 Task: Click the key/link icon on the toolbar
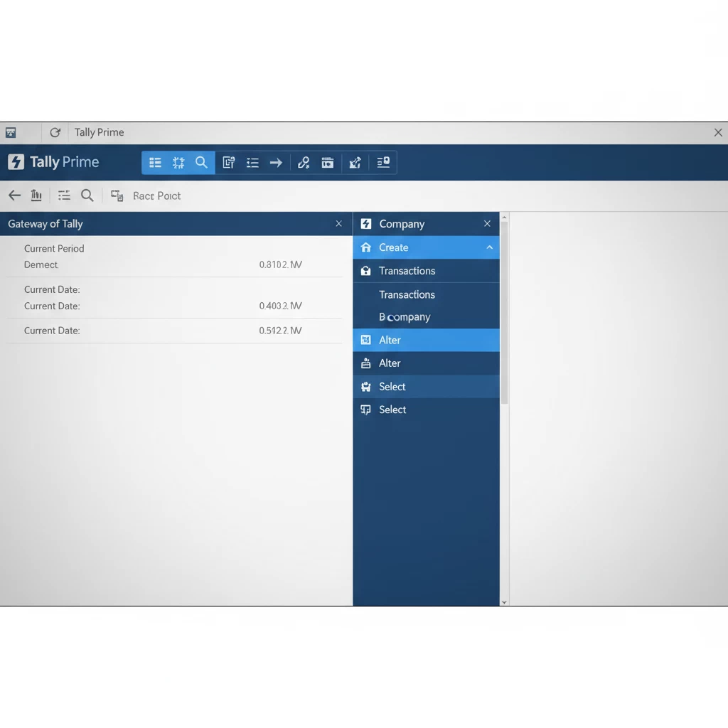tap(304, 162)
